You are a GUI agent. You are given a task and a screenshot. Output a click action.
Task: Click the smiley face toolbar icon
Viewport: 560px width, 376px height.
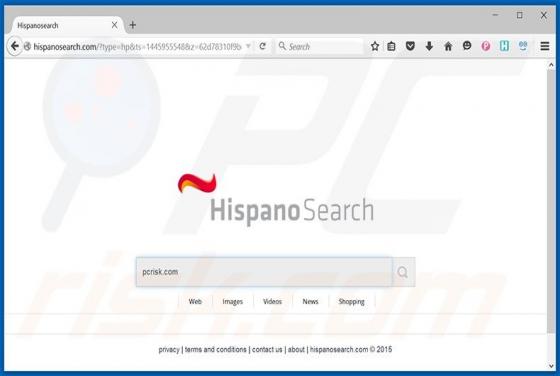[467, 46]
